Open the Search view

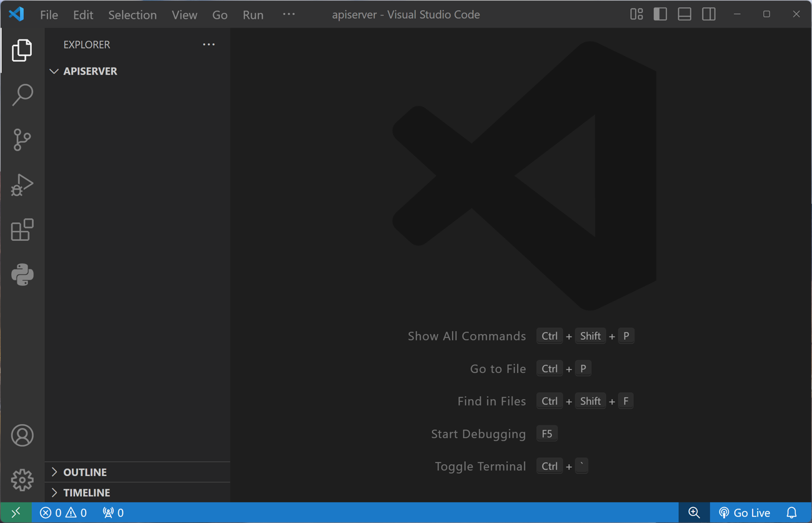click(22, 95)
